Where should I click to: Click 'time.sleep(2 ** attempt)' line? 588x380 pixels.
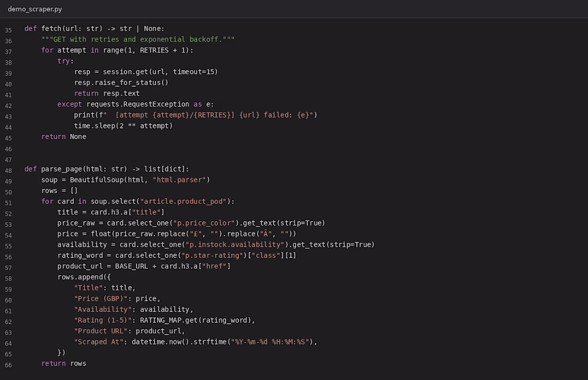(123, 126)
